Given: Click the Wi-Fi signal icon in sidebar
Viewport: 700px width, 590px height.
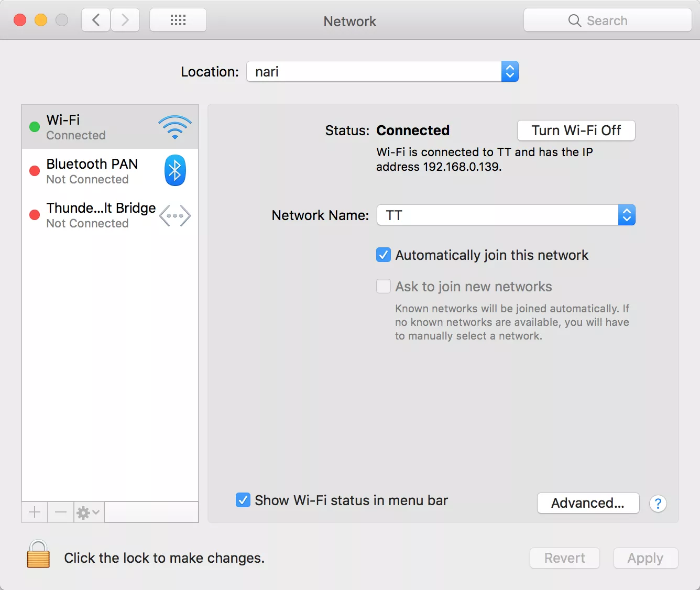Looking at the screenshot, I should coord(175,127).
